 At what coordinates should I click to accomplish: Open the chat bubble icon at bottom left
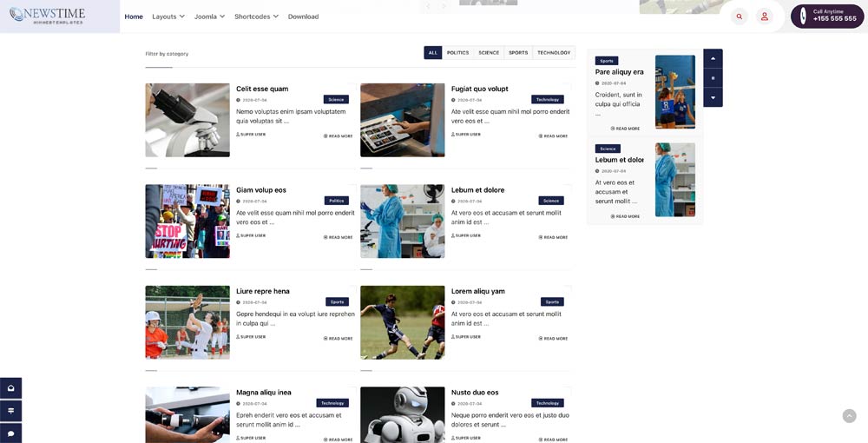[x=10, y=433]
